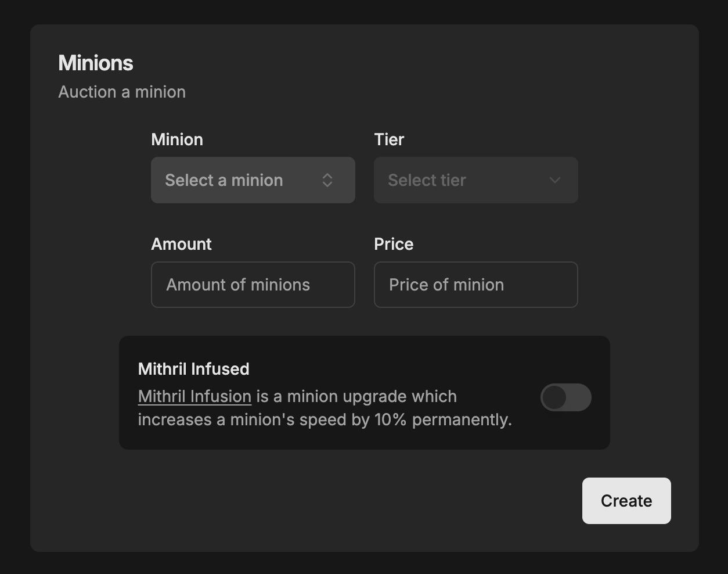Click the down chevron icon in Tier dropdown
This screenshot has height=574, width=728.
pyautogui.click(x=555, y=180)
